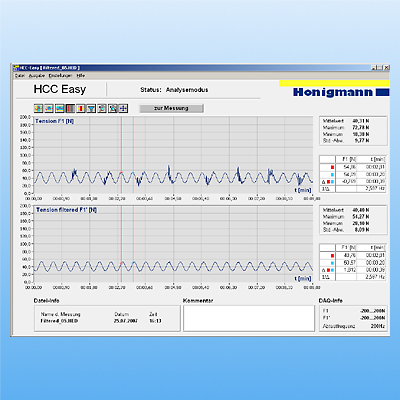Toggle the vertical cursor lines tool

(x=70, y=108)
